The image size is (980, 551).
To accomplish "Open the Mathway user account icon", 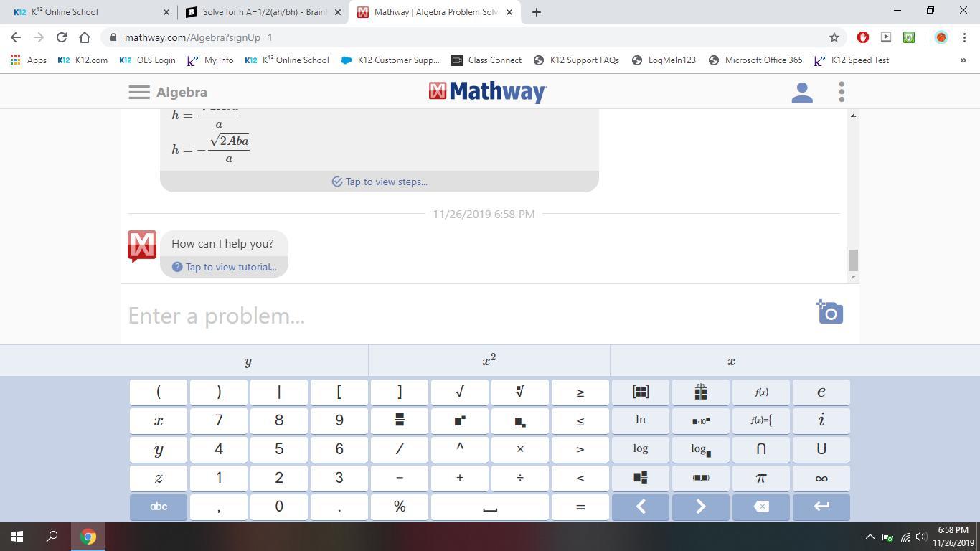I will pos(802,92).
